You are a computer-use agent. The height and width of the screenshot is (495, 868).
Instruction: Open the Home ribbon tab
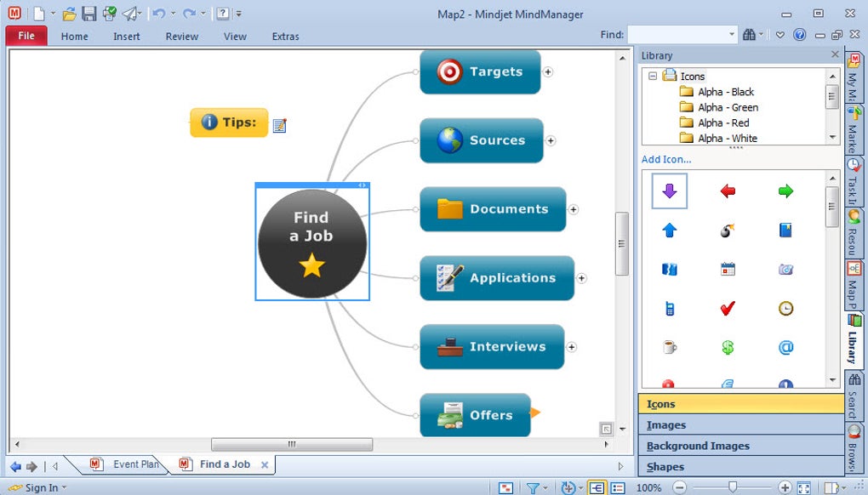[74, 37]
